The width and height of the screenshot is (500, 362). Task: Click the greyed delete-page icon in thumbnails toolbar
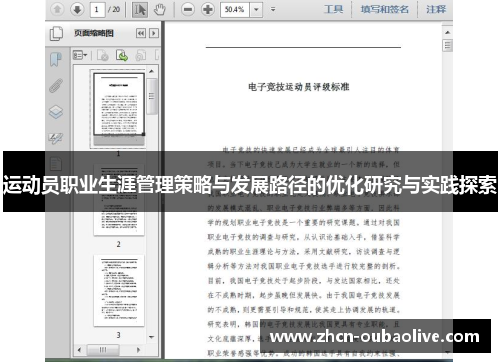click(x=103, y=55)
